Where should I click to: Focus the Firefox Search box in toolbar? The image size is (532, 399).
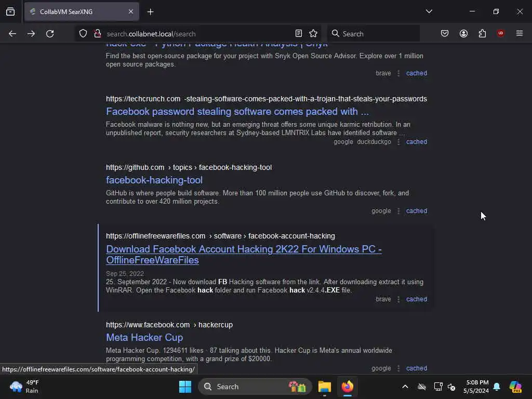pos(374,34)
